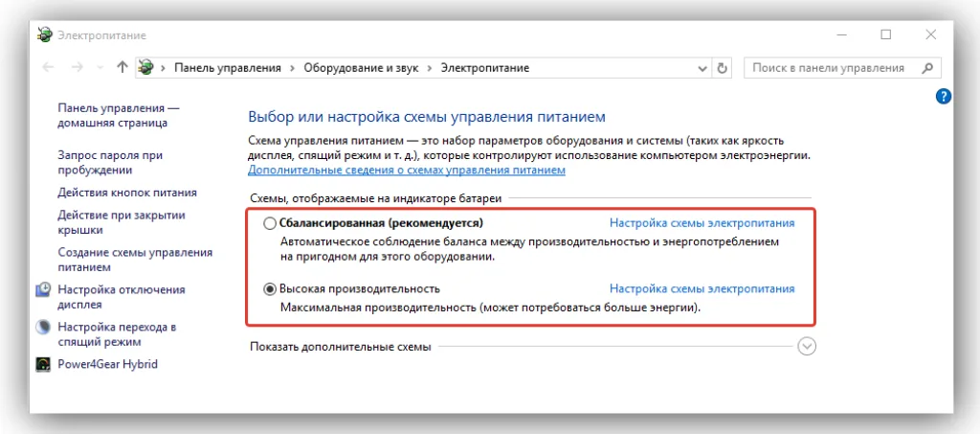Open Настройка схемы электропитания for Сбалансированная
The image size is (980, 434).
(x=702, y=223)
